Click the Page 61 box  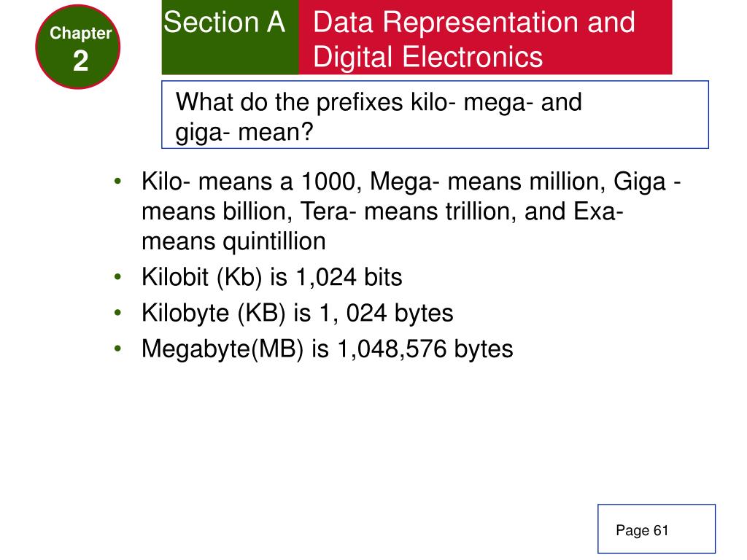[x=657, y=529]
